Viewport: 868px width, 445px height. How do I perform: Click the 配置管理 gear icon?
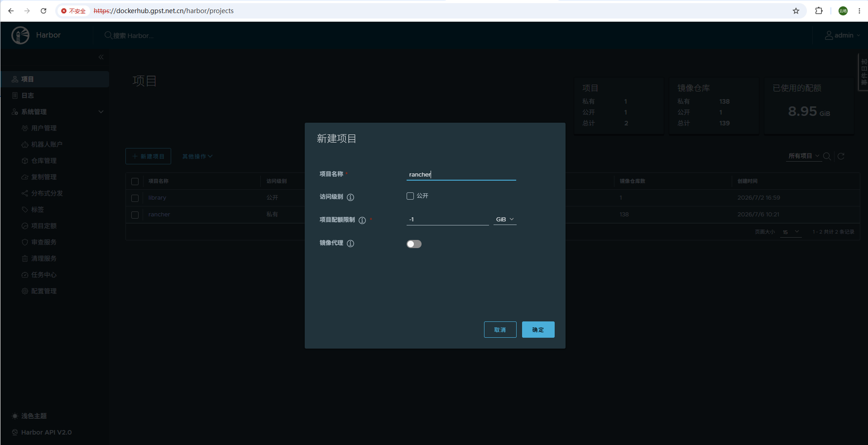tap(25, 291)
